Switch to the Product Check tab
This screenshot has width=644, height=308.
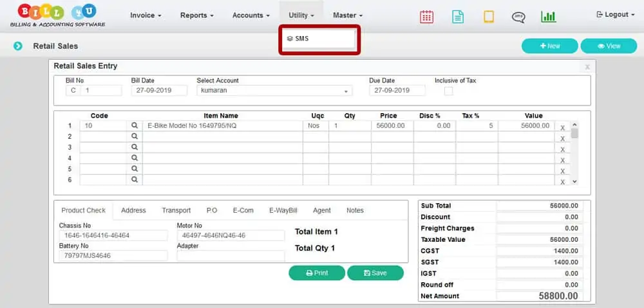click(x=83, y=210)
